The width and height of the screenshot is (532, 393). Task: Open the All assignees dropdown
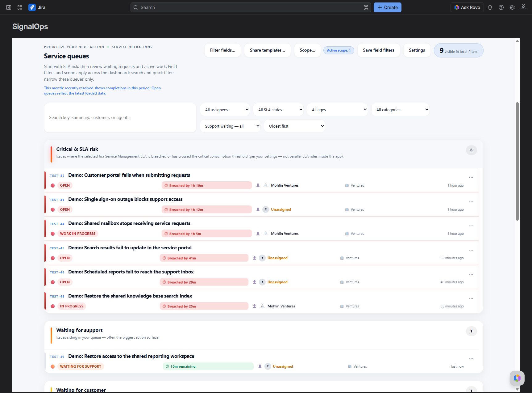tap(225, 110)
